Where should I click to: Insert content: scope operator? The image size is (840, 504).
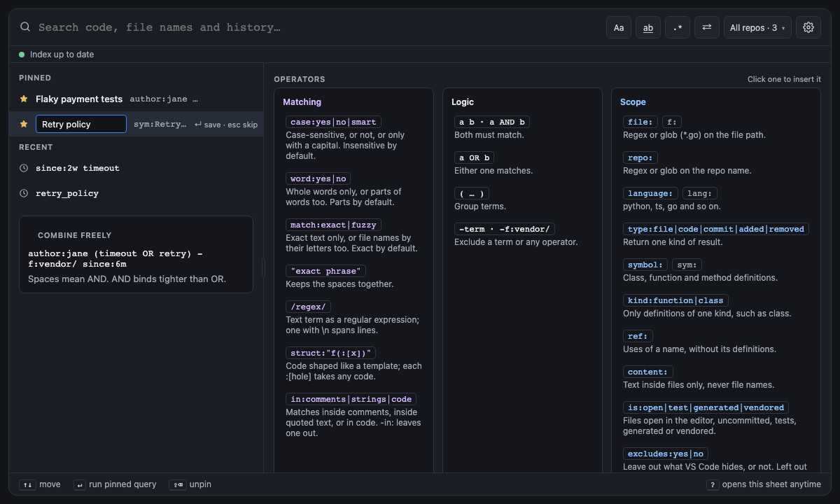648,372
